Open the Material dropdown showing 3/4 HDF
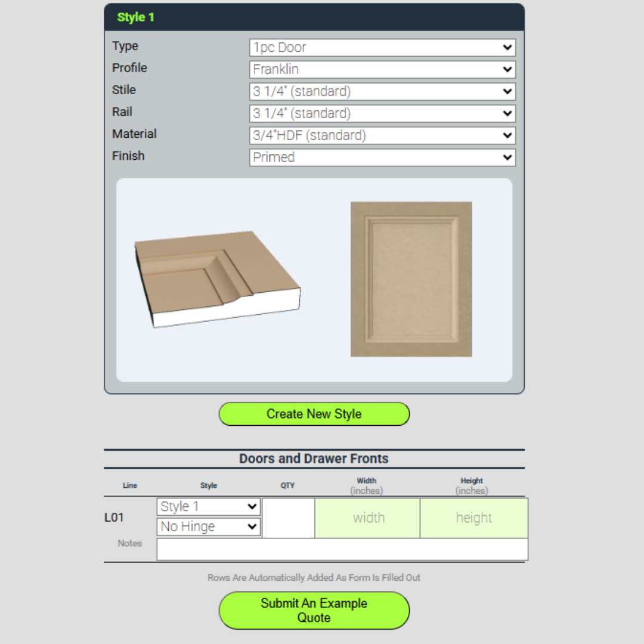Viewport: 644px width, 644px height. coord(382,135)
